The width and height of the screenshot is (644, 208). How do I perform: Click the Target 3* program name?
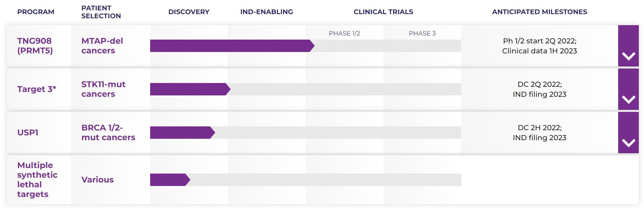[x=37, y=89]
